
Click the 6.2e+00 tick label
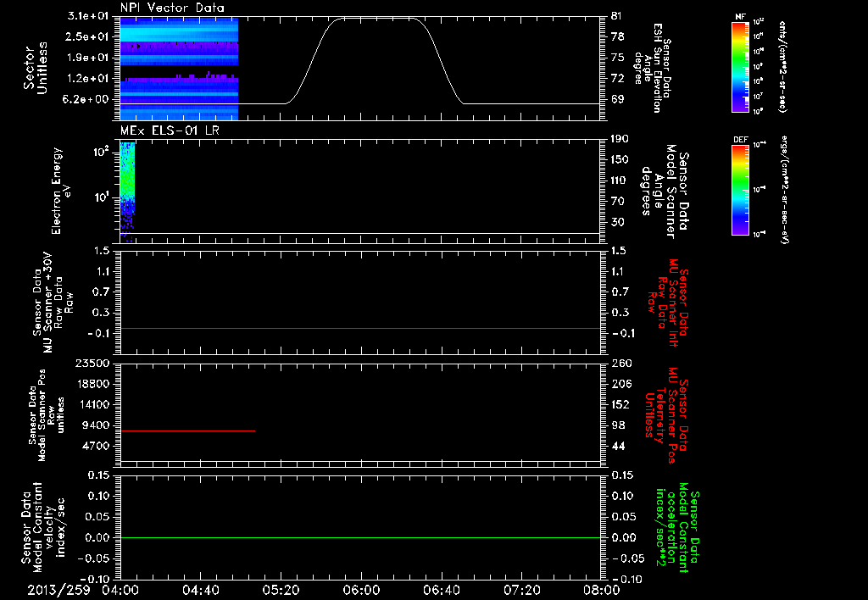tap(86, 99)
